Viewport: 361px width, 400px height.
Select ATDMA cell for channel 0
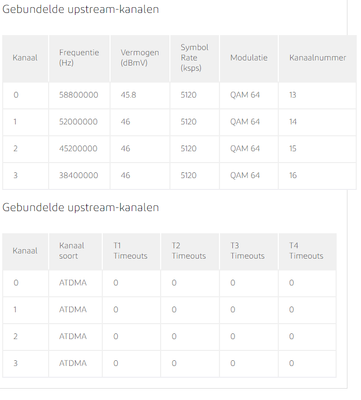75,283
